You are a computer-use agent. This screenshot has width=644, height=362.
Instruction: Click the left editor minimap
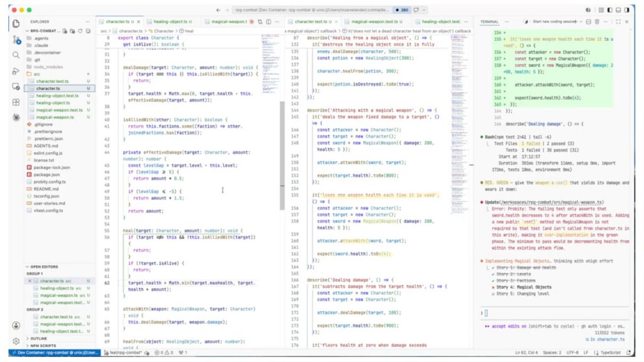[x=270, y=63]
